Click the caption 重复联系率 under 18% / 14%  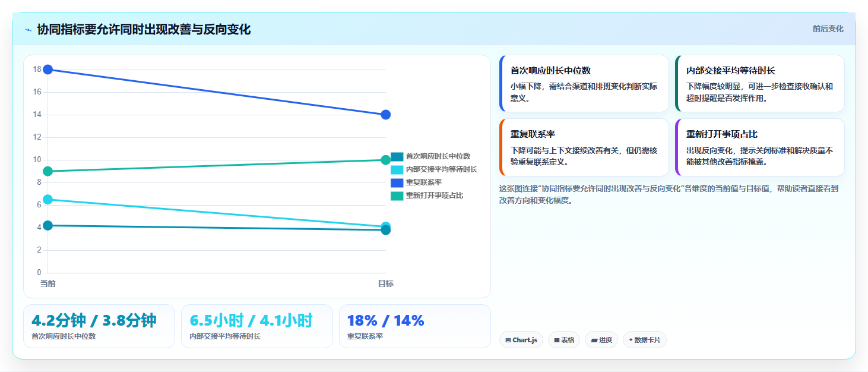365,336
